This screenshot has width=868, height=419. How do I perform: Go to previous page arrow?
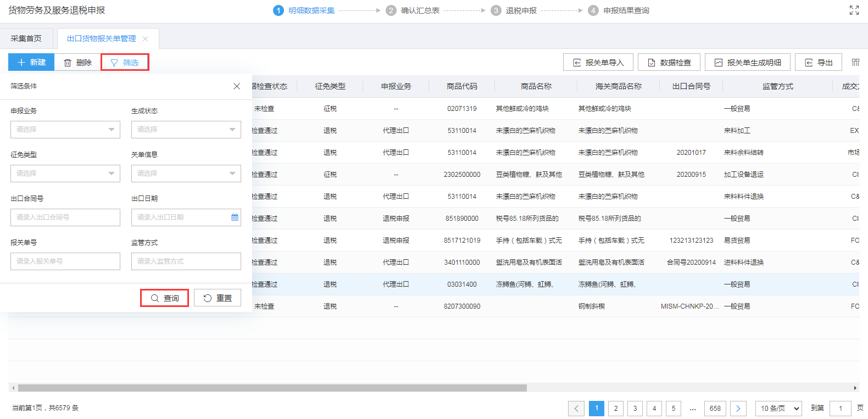pos(576,409)
